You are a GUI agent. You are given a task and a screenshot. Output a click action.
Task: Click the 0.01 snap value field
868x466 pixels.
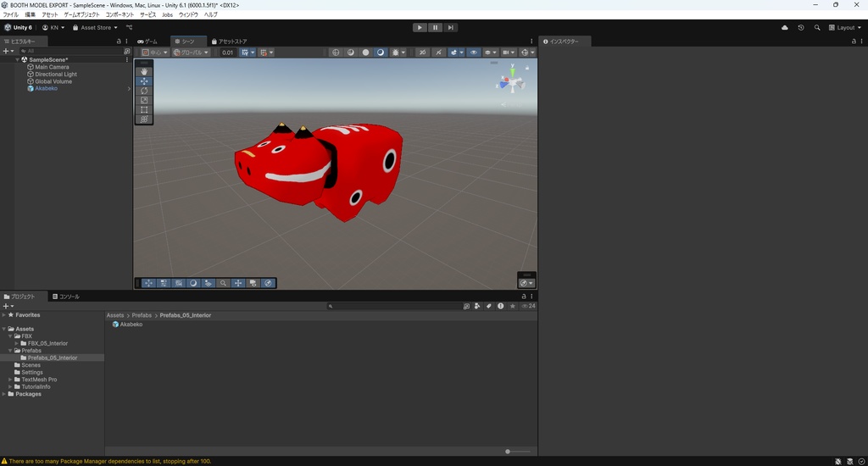point(227,52)
